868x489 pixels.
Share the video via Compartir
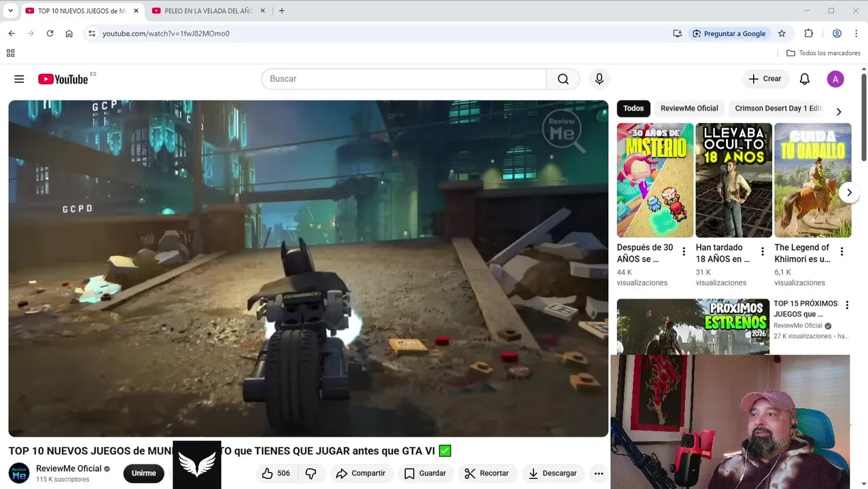click(360, 473)
